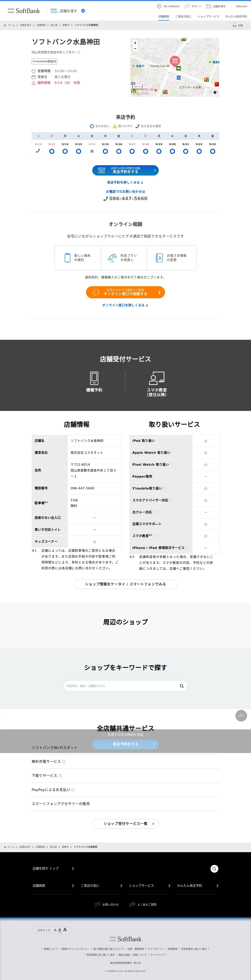Set largest font size A

pyautogui.click(x=65, y=930)
